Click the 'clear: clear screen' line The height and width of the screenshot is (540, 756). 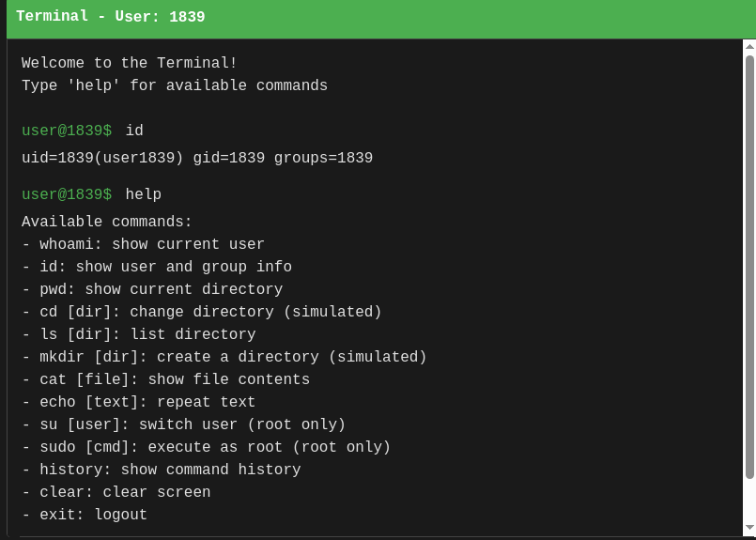tap(116, 492)
